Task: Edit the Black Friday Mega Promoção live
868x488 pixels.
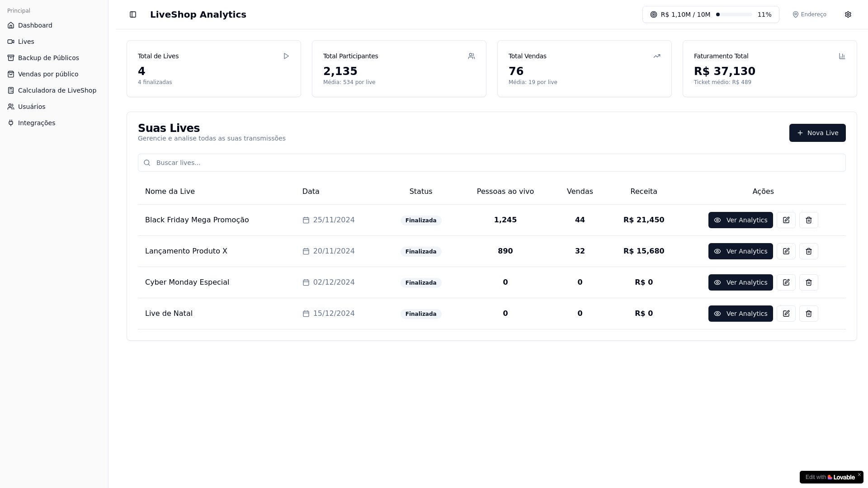Action: tap(786, 220)
